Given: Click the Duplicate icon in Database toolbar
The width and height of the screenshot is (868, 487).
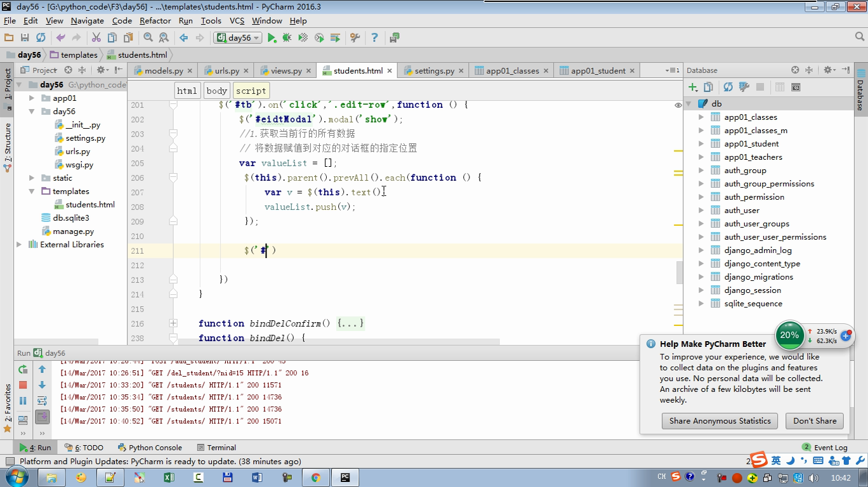Looking at the screenshot, I should pyautogui.click(x=709, y=87).
